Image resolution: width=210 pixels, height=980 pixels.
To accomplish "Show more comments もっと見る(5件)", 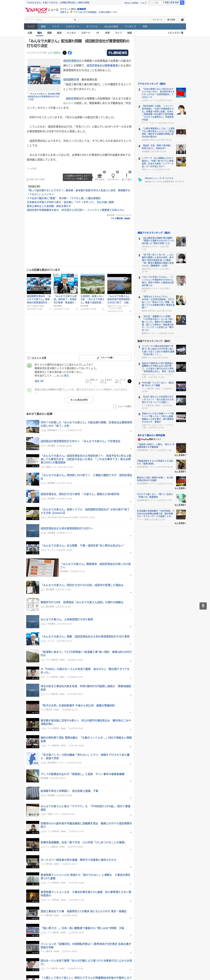I will click(79, 400).
